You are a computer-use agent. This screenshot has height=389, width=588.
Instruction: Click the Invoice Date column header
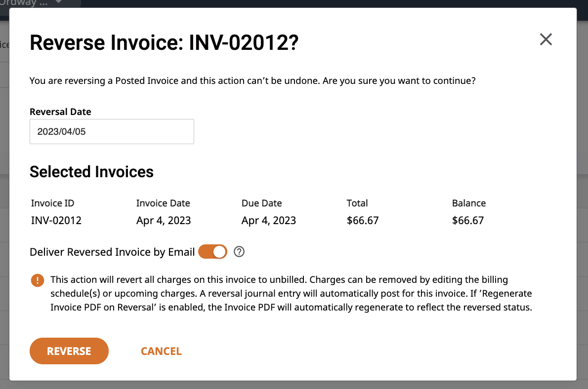click(x=163, y=203)
